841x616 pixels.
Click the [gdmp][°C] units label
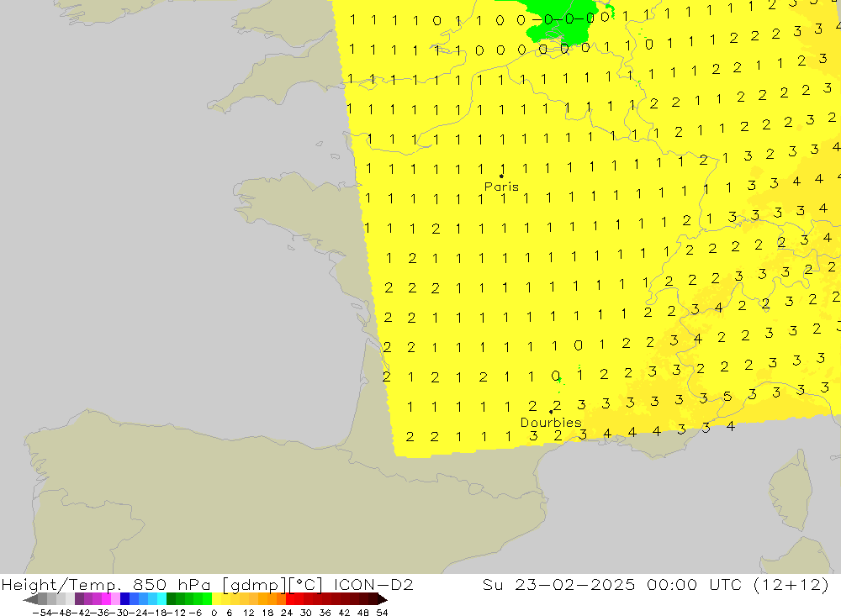(x=272, y=584)
